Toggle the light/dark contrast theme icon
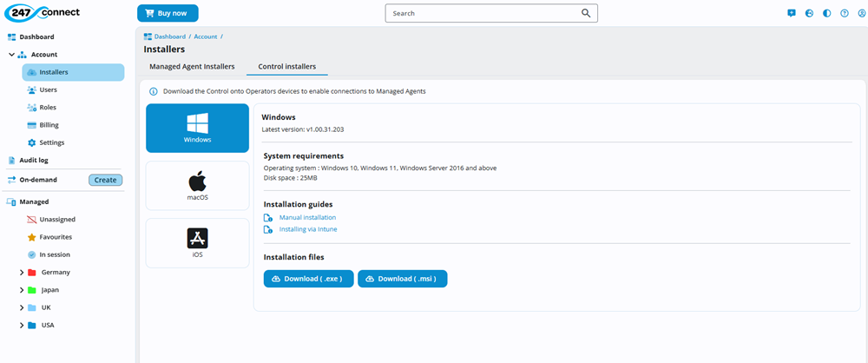This screenshot has height=363, width=868. click(x=827, y=13)
